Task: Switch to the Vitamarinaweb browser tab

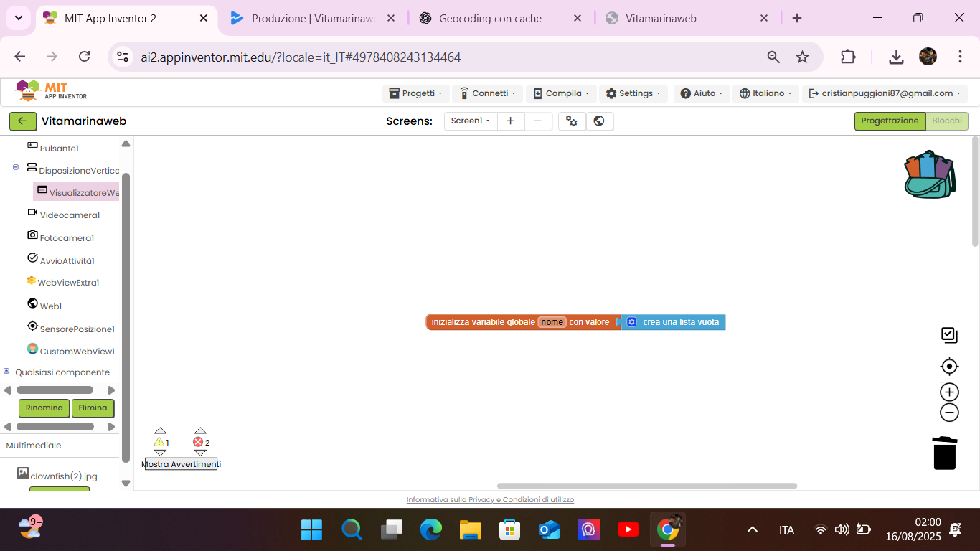Action: pos(687,18)
